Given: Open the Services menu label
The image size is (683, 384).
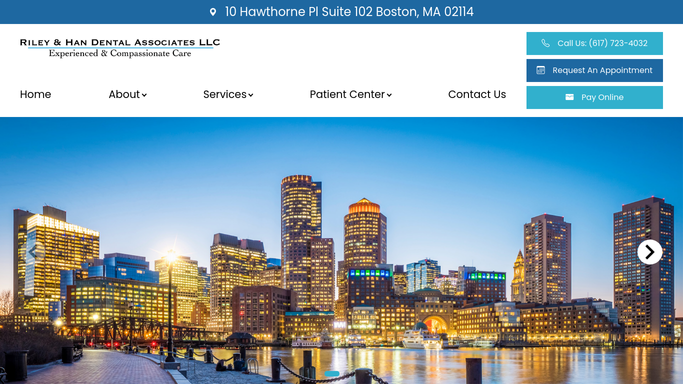Looking at the screenshot, I should point(225,94).
